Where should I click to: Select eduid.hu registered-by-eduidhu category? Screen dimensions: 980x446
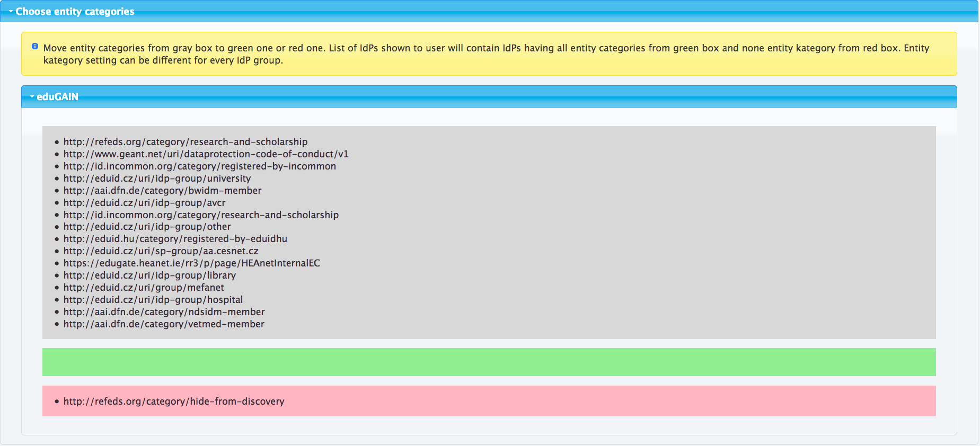[x=175, y=239]
